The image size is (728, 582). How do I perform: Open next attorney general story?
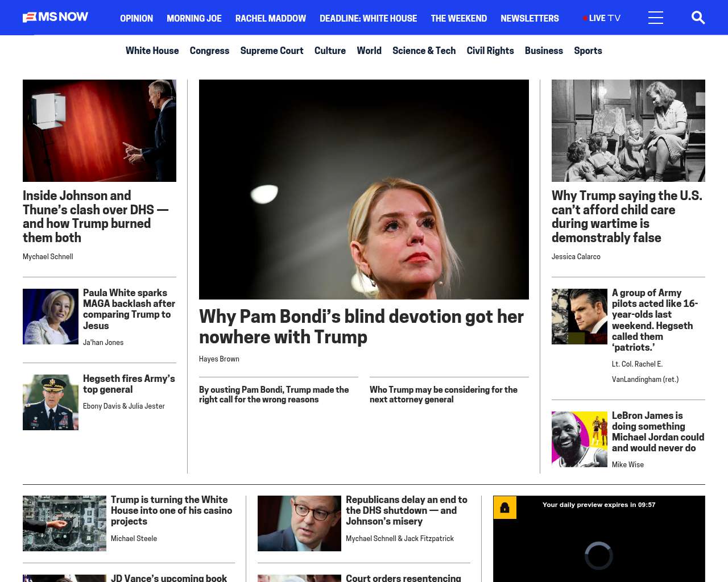pyautogui.click(x=444, y=394)
